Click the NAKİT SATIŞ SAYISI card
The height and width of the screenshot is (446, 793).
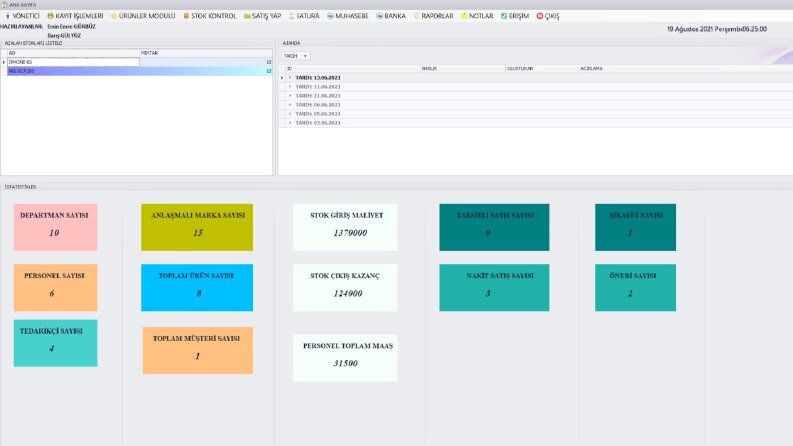pos(494,287)
